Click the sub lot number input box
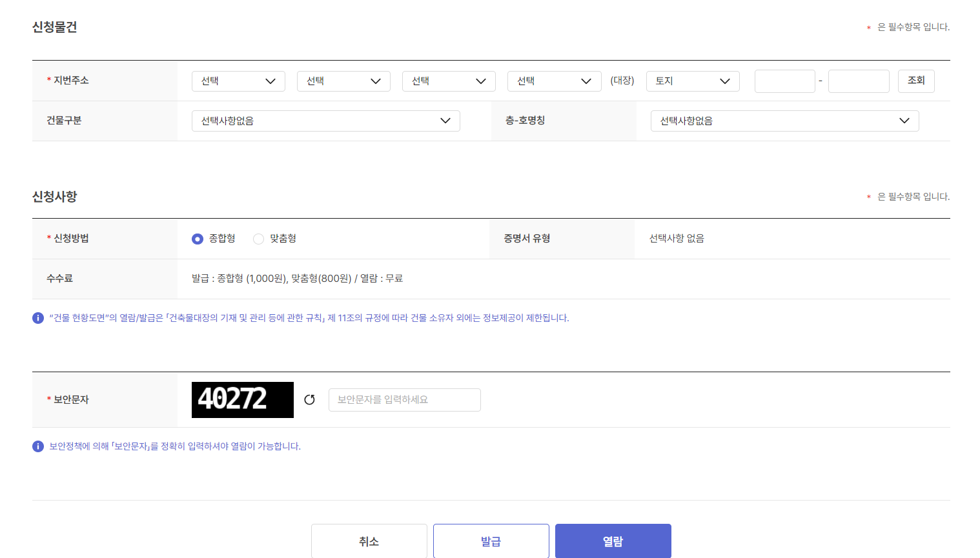This screenshot has height=558, width=980. point(859,81)
